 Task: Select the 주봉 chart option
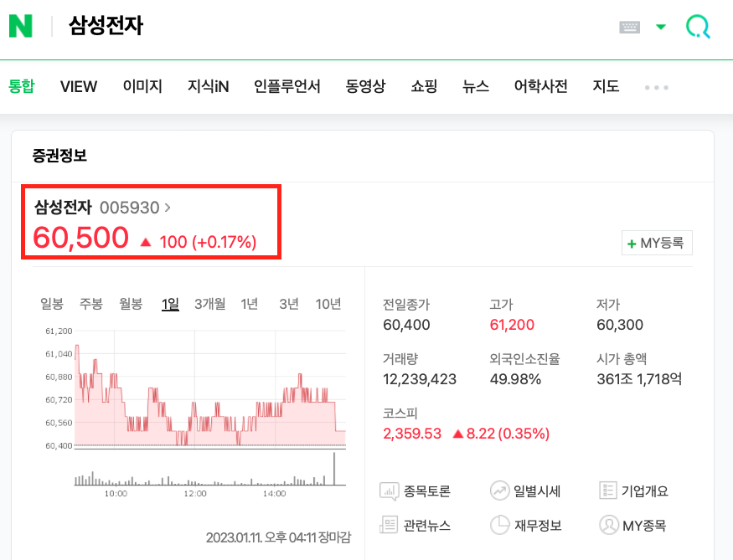tap(91, 304)
